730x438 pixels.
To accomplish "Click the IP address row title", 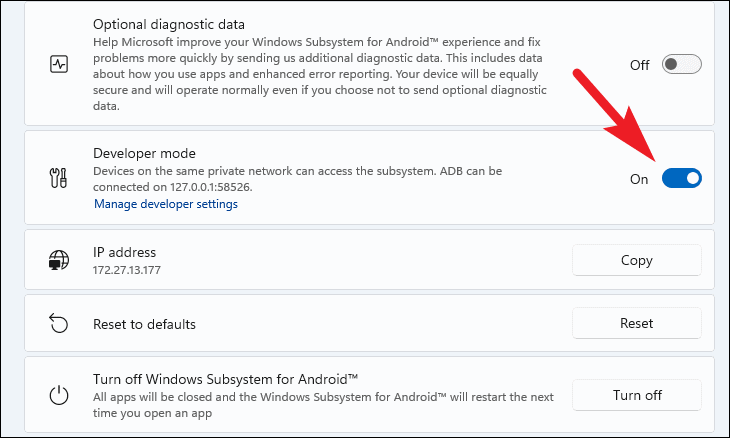I will click(x=125, y=252).
